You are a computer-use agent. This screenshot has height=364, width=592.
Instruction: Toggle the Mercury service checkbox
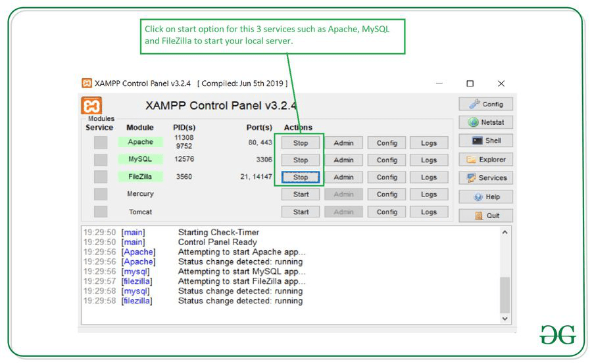click(101, 194)
